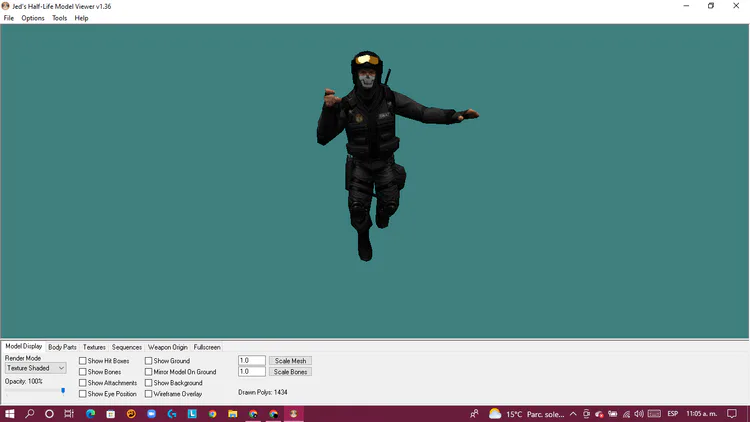Click the Opacity slider handle
This screenshot has width=750, height=422.
coord(63,391)
